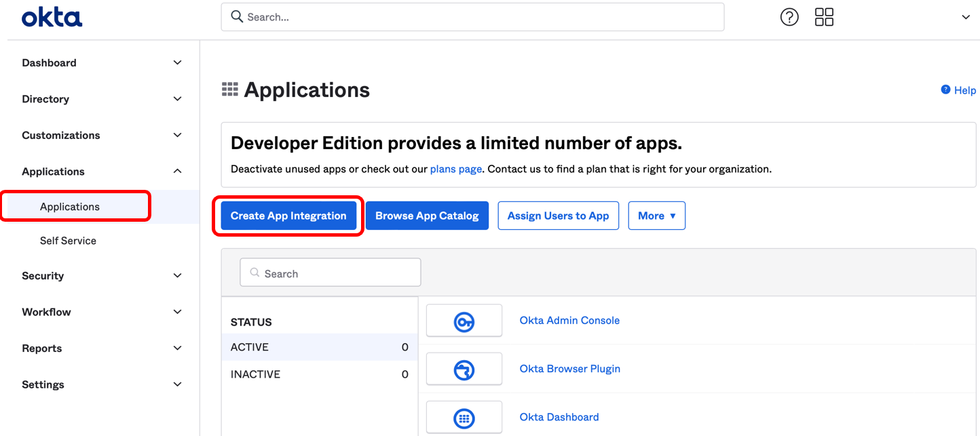Click Create App Integration button
This screenshot has width=980, height=436.
(x=288, y=216)
